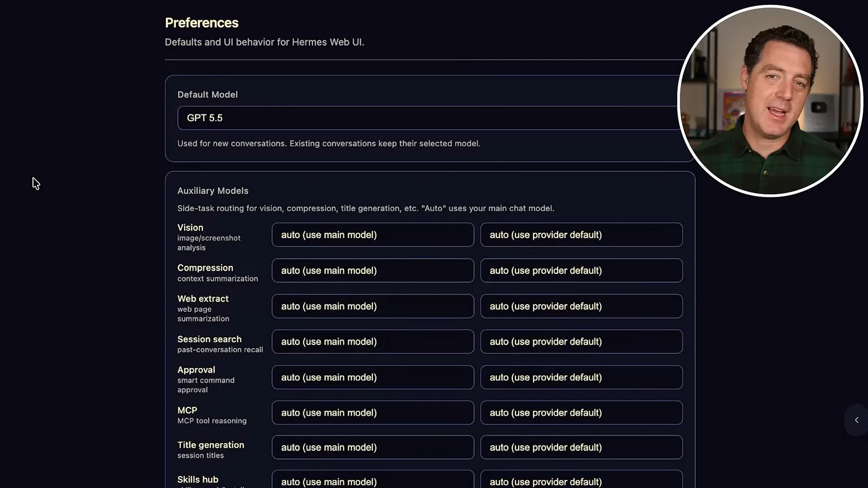
Task: Click the Approval row label
Action: 196,370
